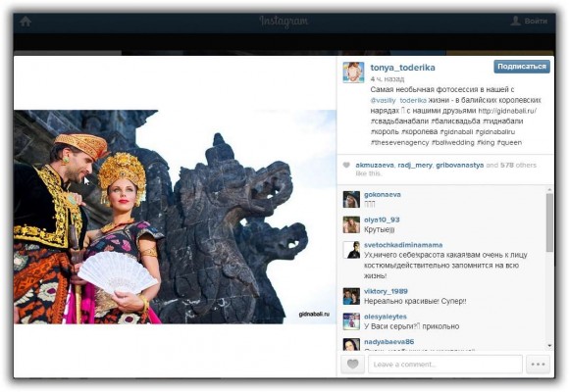Viewport: 569px width, 392px height.
Task: Open olesyaleytes username link
Action: point(385,317)
